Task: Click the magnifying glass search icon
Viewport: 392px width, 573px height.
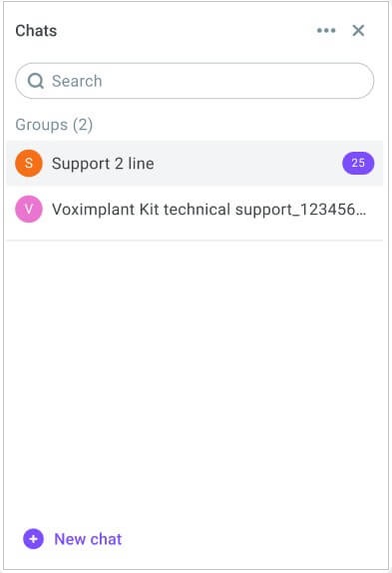Action: point(36,81)
